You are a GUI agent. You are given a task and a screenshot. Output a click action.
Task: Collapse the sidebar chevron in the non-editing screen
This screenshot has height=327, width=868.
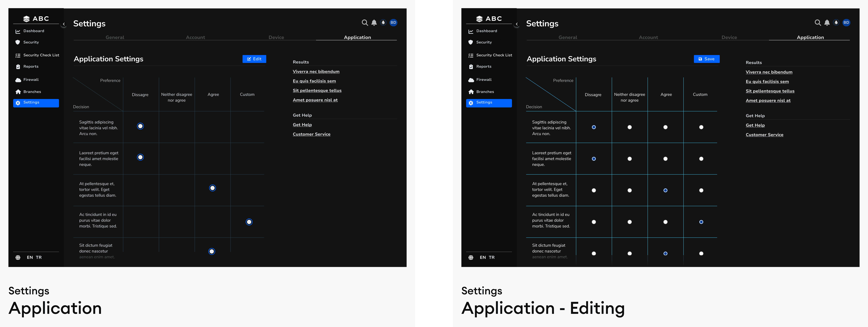coord(64,24)
